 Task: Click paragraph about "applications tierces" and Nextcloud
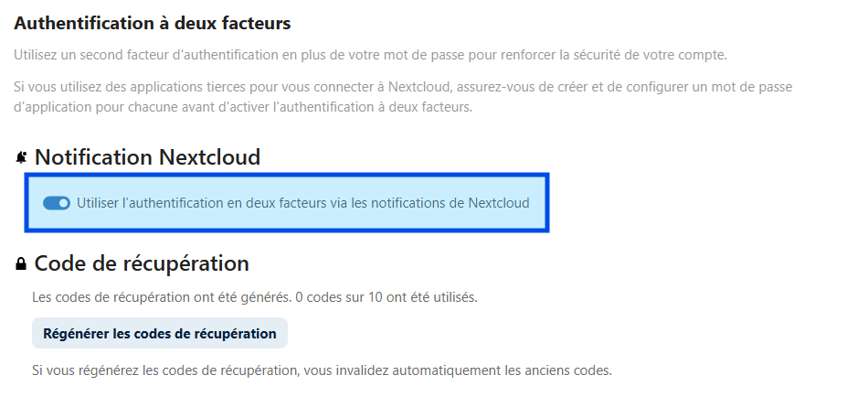[x=403, y=97]
